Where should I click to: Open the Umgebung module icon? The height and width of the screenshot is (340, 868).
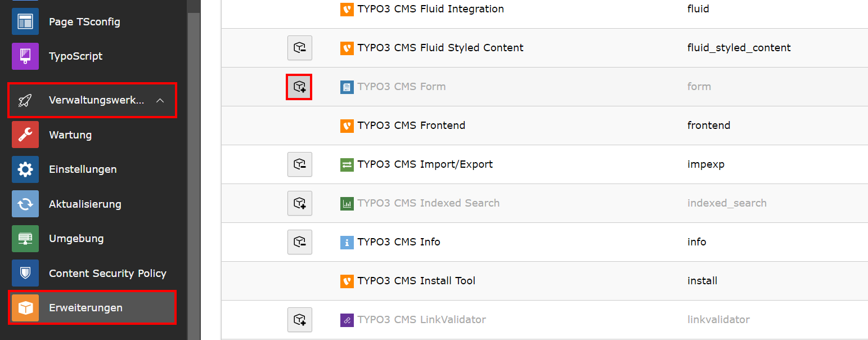[25, 239]
